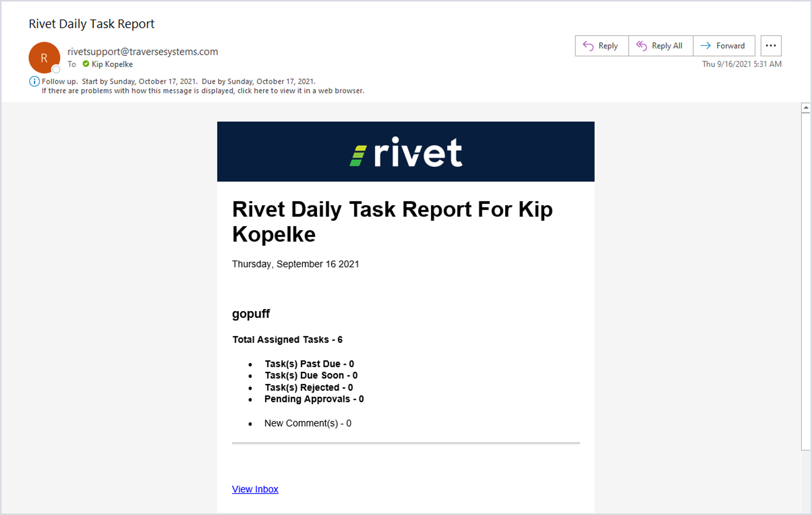Click the sender presence status circle on avatar
The width and height of the screenshot is (812, 515).
[x=56, y=70]
